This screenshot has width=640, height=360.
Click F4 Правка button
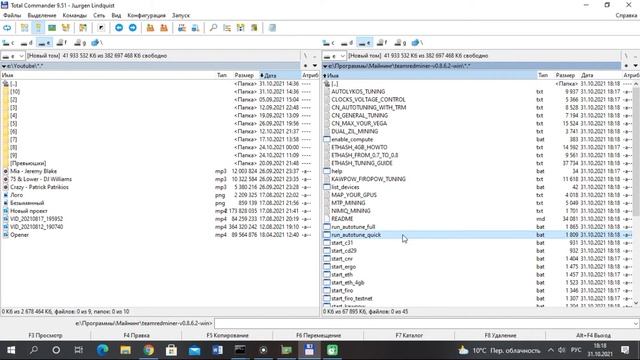(136, 336)
